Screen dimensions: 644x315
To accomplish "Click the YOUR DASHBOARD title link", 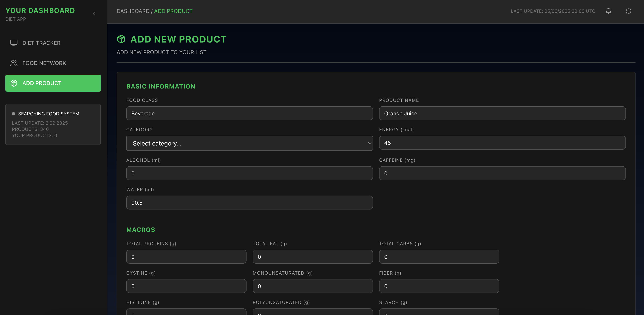I will [40, 10].
